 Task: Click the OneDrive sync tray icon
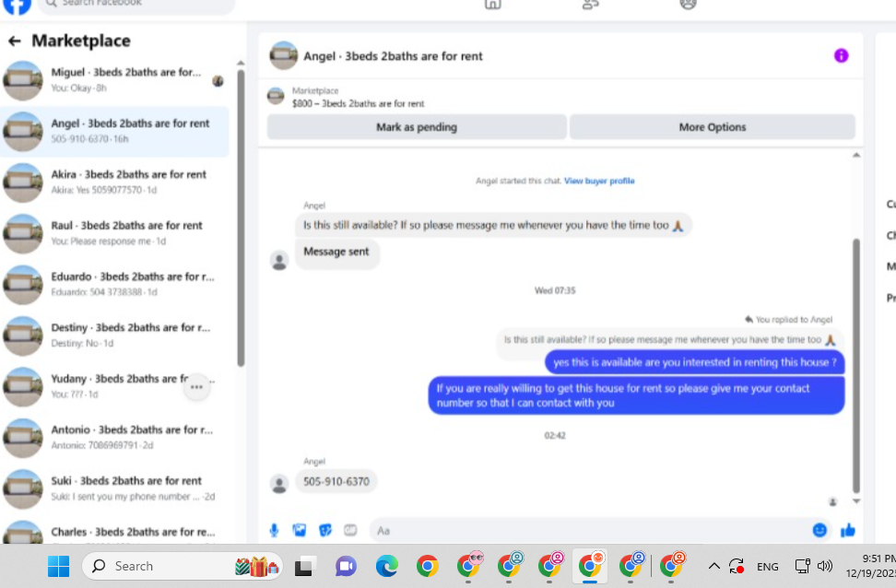click(x=736, y=566)
